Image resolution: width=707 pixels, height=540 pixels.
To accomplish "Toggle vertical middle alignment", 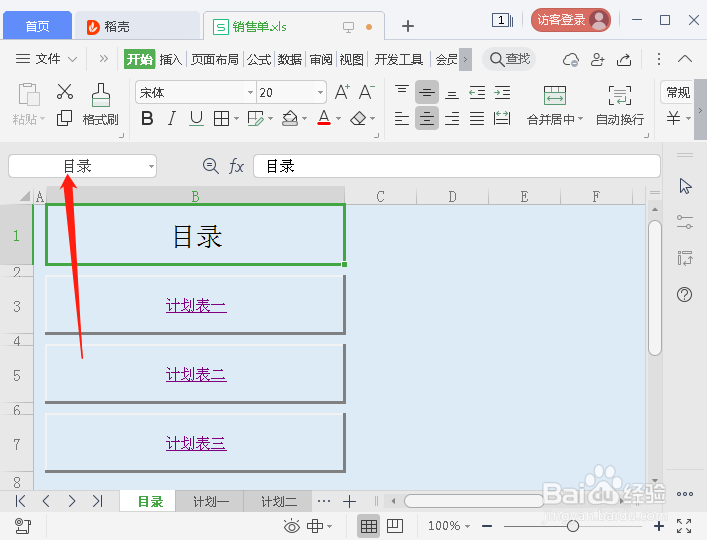I will click(x=427, y=92).
